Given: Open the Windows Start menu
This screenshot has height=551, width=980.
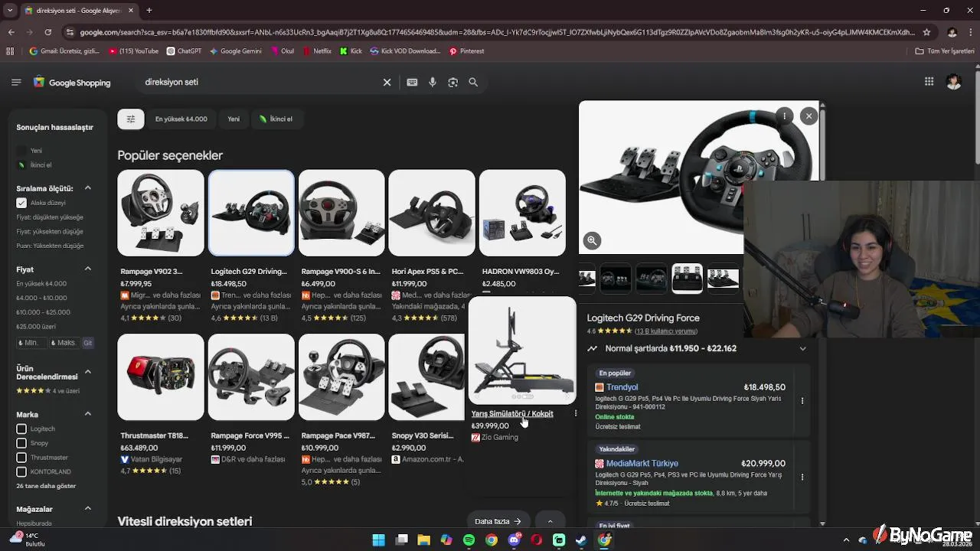Looking at the screenshot, I should click(x=378, y=540).
